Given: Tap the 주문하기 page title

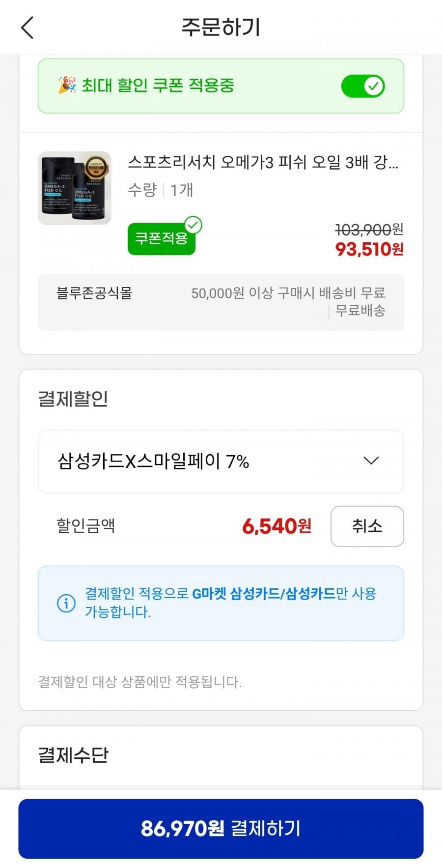Looking at the screenshot, I should pyautogui.click(x=221, y=28).
